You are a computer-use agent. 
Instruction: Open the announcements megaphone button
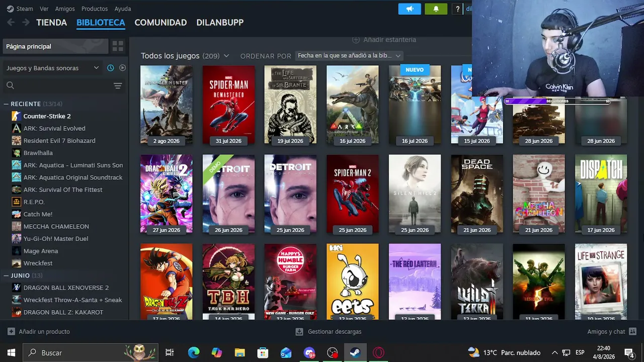[x=410, y=9]
